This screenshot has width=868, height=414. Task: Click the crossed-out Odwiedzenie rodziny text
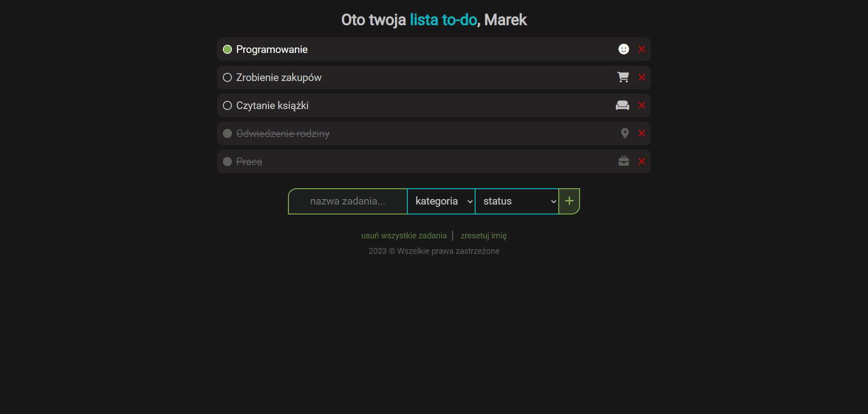tap(283, 133)
